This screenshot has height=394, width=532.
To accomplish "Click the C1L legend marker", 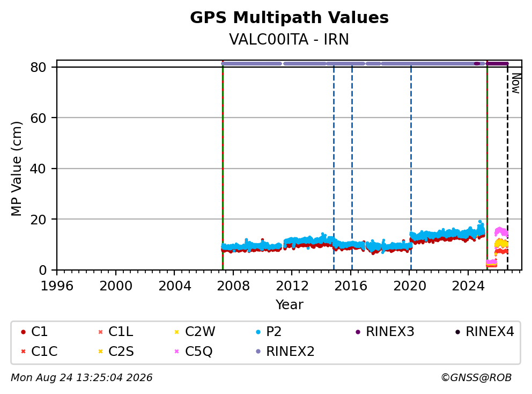I will pyautogui.click(x=100, y=332).
